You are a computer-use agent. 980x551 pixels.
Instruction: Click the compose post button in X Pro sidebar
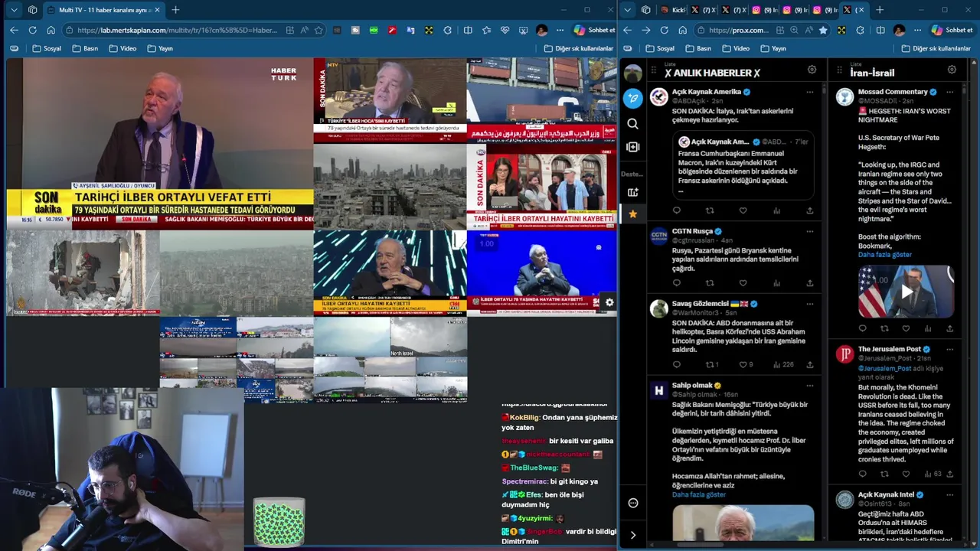632,98
